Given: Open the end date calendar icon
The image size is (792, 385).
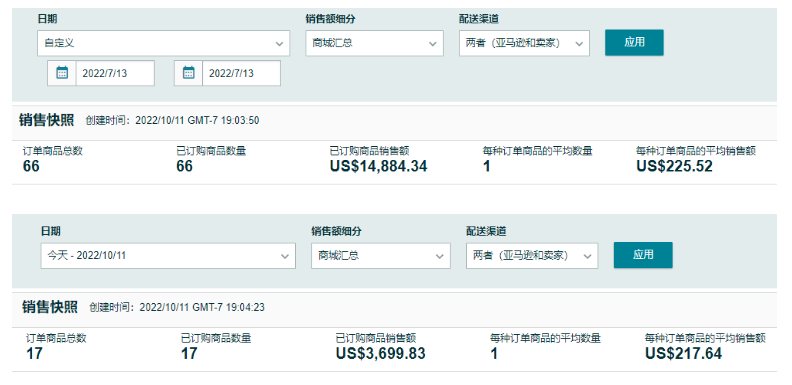Looking at the screenshot, I should click(188, 73).
